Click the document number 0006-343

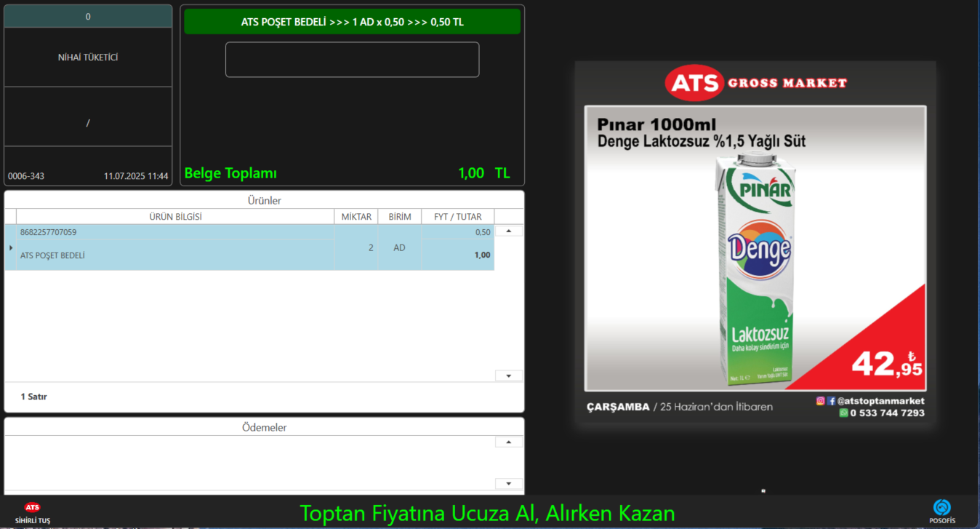26,176
